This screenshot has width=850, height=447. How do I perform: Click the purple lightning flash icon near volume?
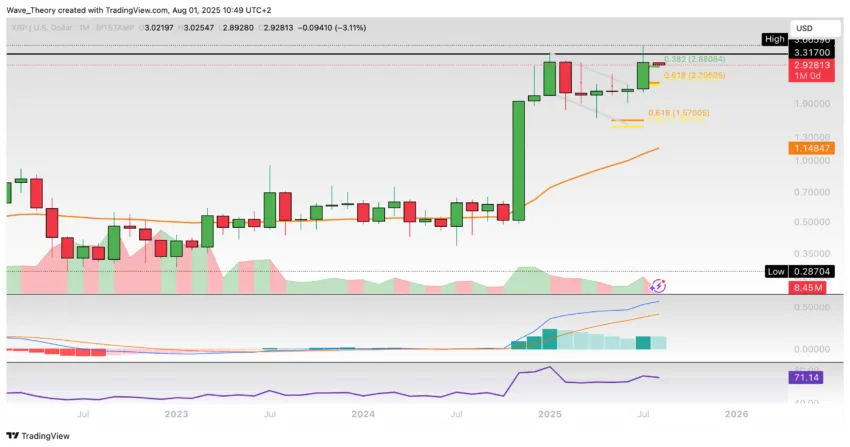point(658,286)
